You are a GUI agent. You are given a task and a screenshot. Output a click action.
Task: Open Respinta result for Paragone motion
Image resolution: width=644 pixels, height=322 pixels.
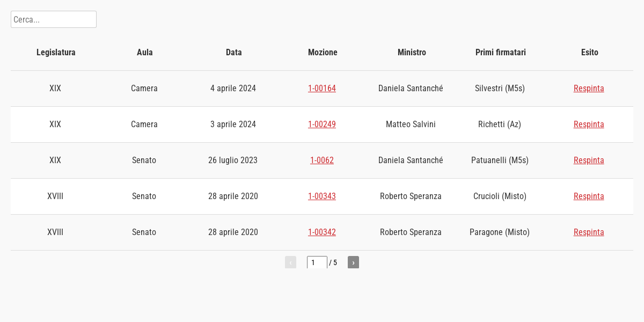click(589, 232)
